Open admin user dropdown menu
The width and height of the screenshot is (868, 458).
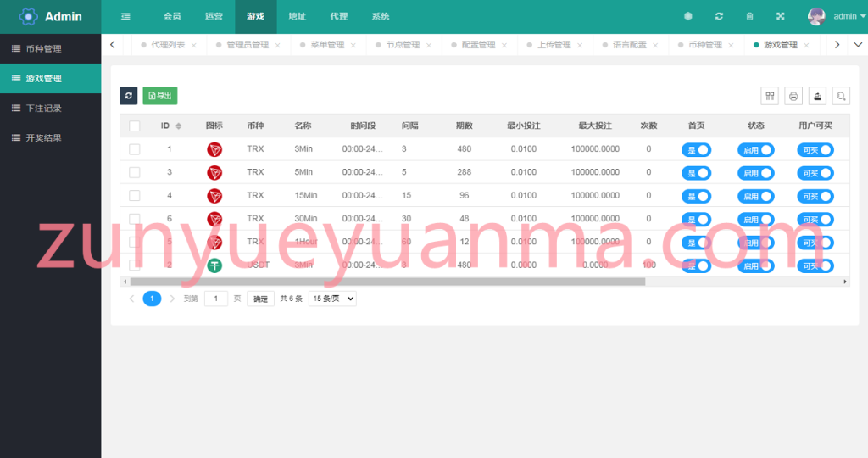click(x=849, y=16)
